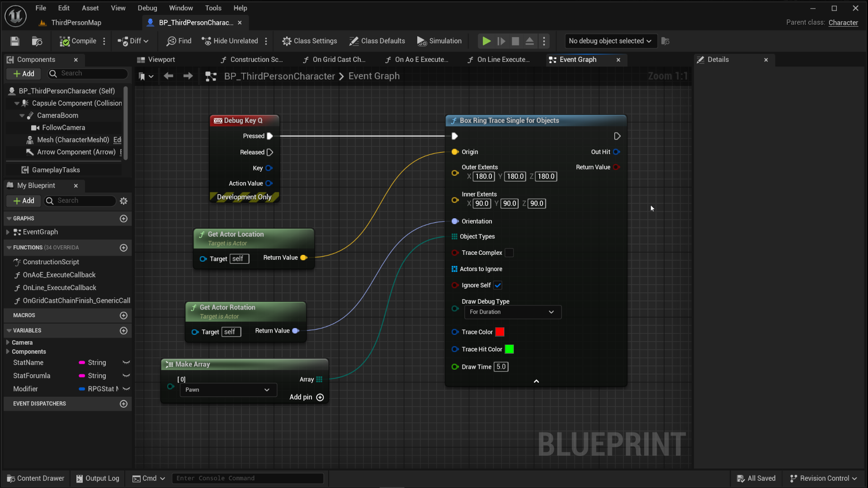Toggle StatForumla variable visibility eye
The width and height of the screenshot is (868, 488).
(x=126, y=376)
